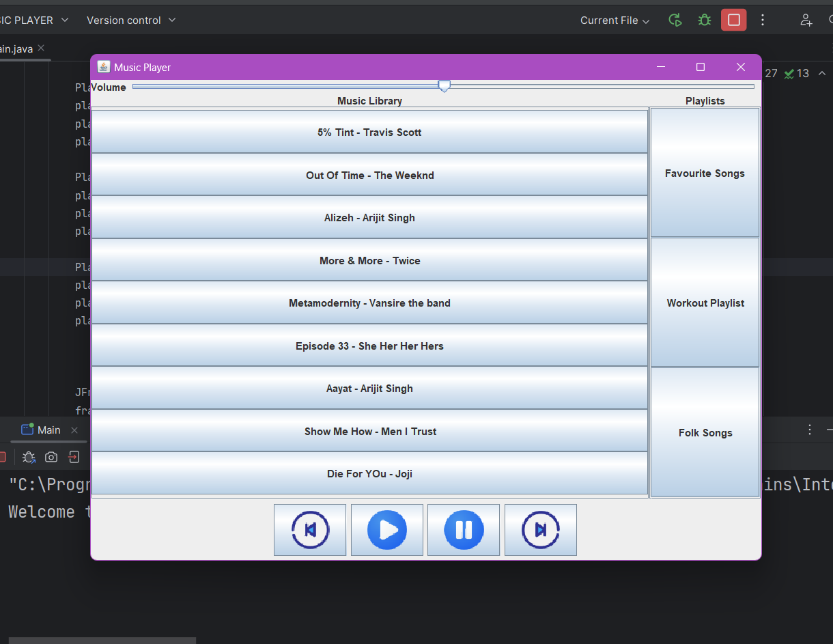Click the horizontal scrollbar at bottom
833x644 pixels.
[102, 641]
